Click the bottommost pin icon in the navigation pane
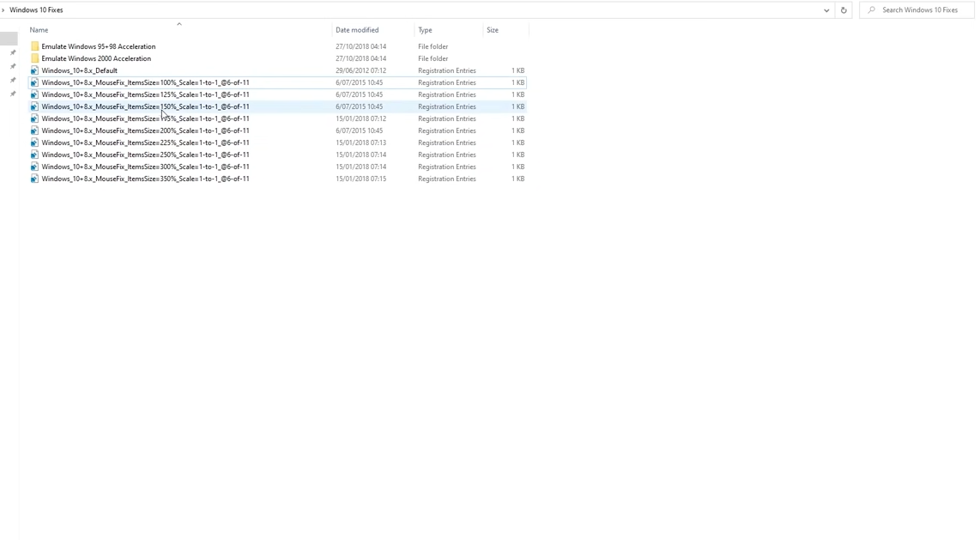Screen dimensions: 980x540 click(x=13, y=94)
